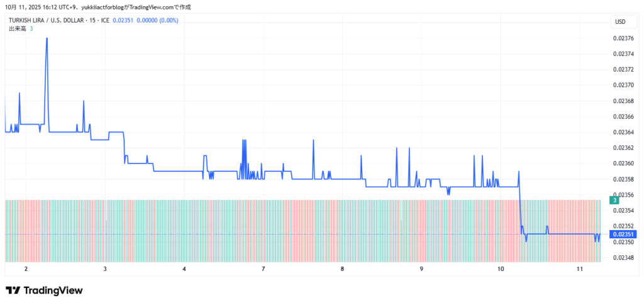This screenshot has width=644, height=305.
Task: Click the TradingView logo icon
Action: (x=12, y=291)
